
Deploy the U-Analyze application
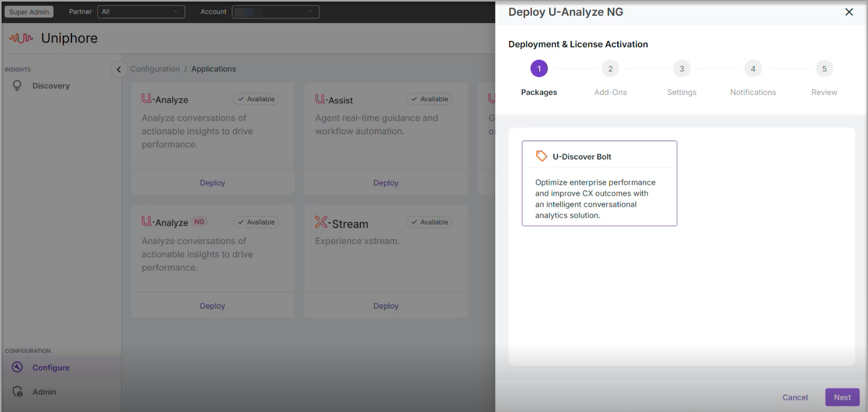click(x=212, y=183)
